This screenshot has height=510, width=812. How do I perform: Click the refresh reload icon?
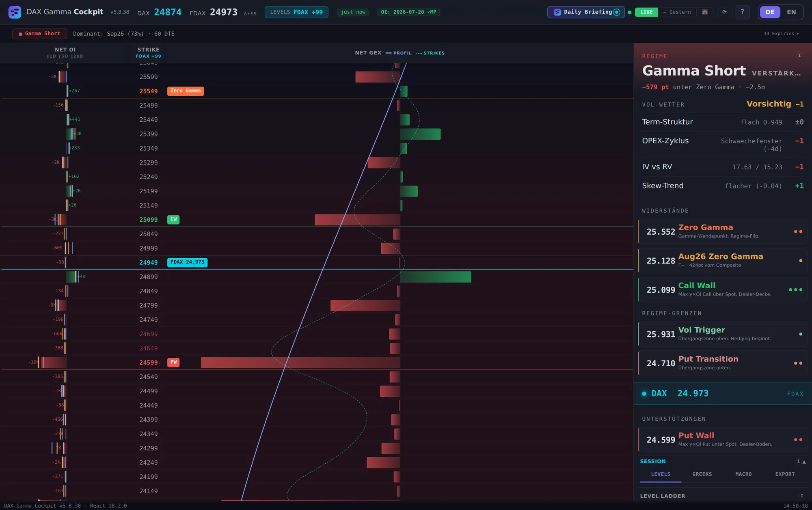click(724, 12)
